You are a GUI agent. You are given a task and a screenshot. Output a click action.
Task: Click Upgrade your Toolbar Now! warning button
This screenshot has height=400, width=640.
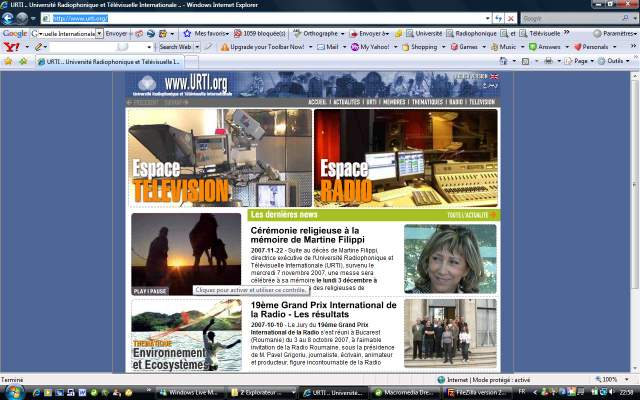[263, 47]
